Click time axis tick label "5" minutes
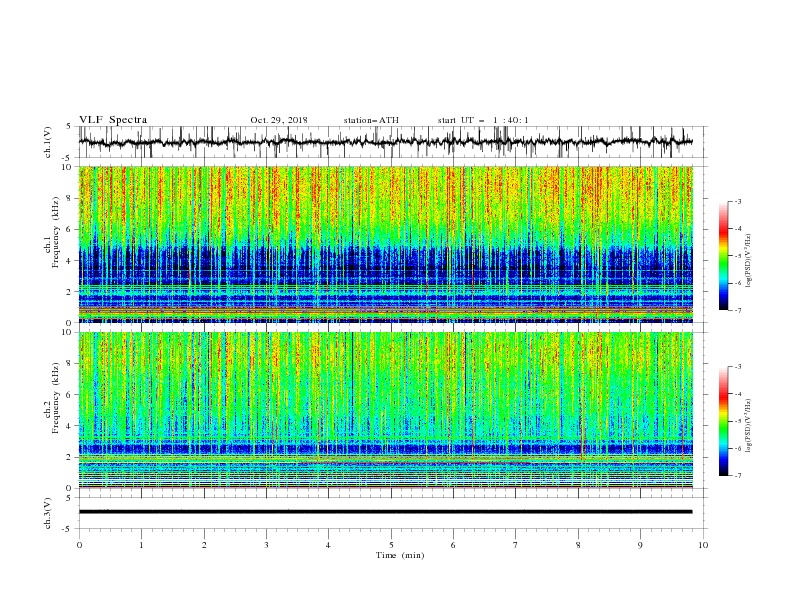This screenshot has height=612, width=792. (391, 545)
